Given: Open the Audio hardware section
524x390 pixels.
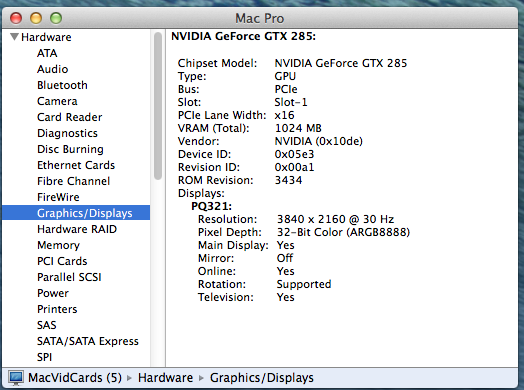Looking at the screenshot, I should click(52, 69).
